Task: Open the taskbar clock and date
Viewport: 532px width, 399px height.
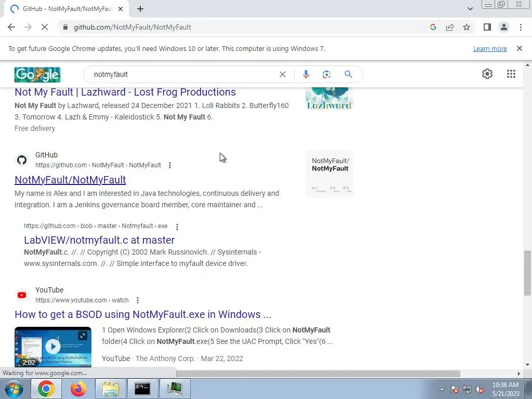Action: (506, 389)
